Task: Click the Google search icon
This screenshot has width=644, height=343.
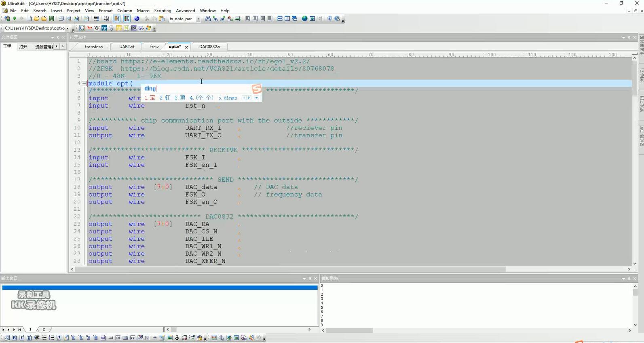Action: click(x=82, y=28)
